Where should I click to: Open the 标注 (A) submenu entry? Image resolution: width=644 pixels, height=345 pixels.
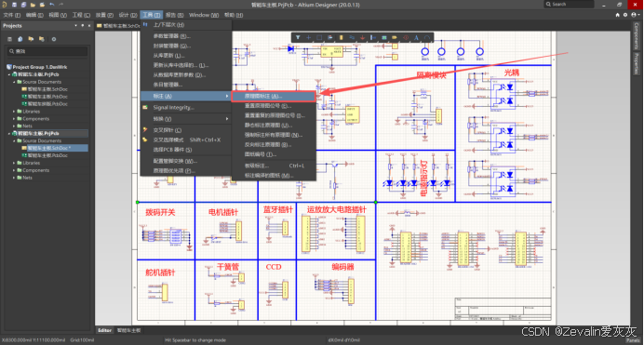(186, 96)
